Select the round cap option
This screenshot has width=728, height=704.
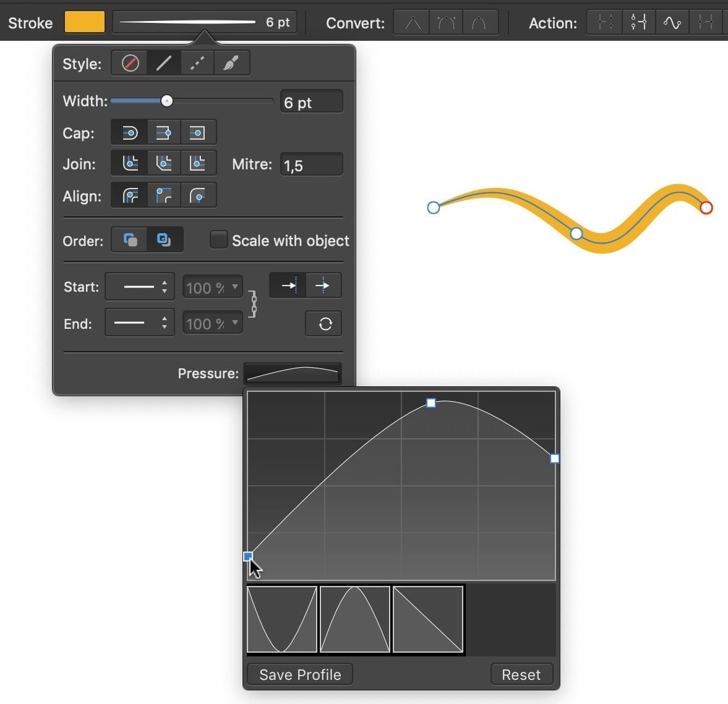pos(129,132)
